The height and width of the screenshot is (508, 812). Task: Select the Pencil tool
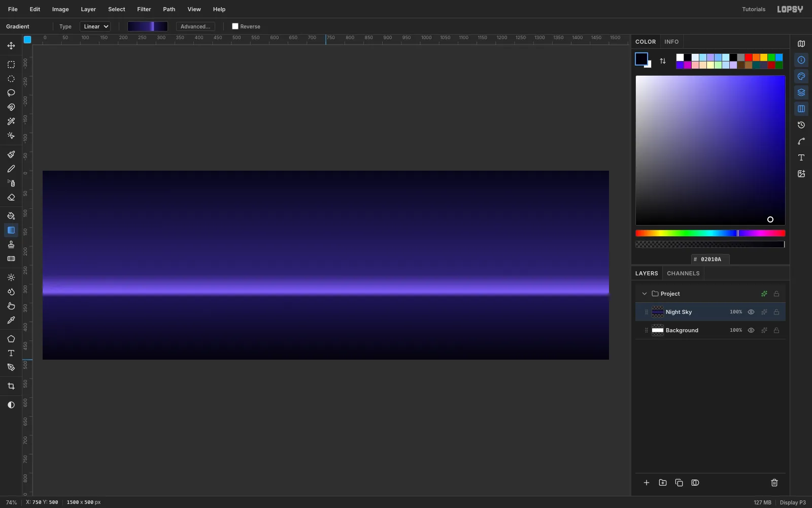(11, 169)
